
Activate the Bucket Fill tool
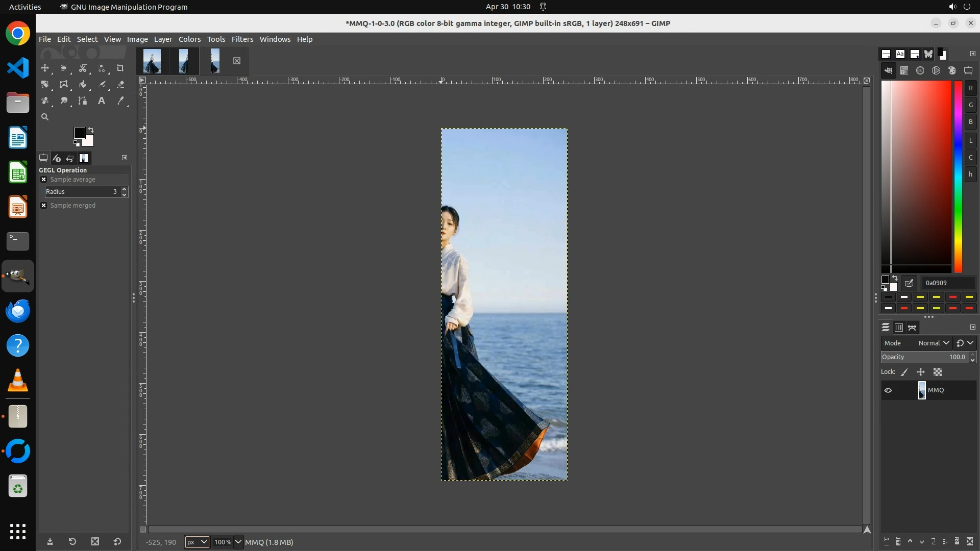(x=83, y=85)
